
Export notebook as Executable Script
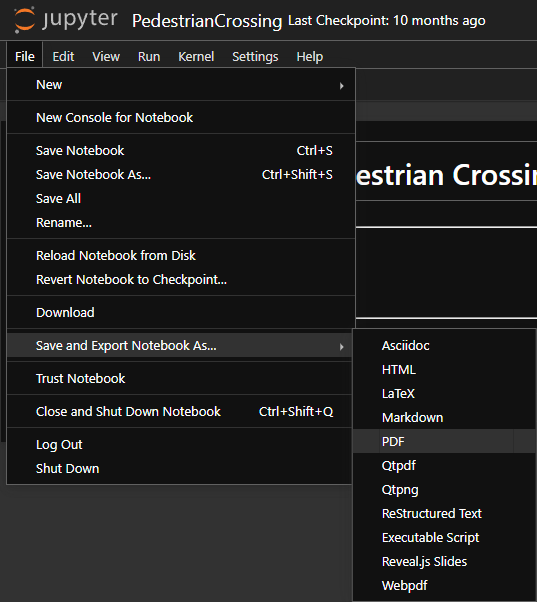tap(444, 538)
